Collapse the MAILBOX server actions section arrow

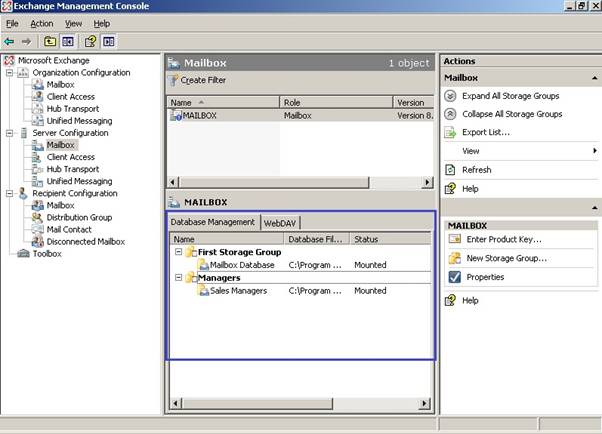coord(594,208)
